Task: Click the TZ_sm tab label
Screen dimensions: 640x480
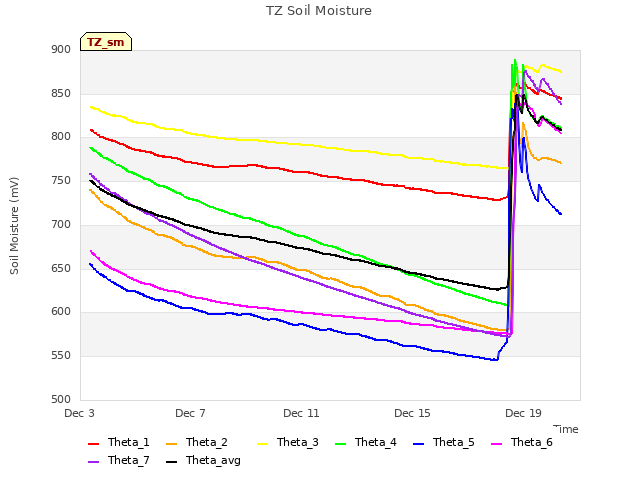Action: click(105, 42)
